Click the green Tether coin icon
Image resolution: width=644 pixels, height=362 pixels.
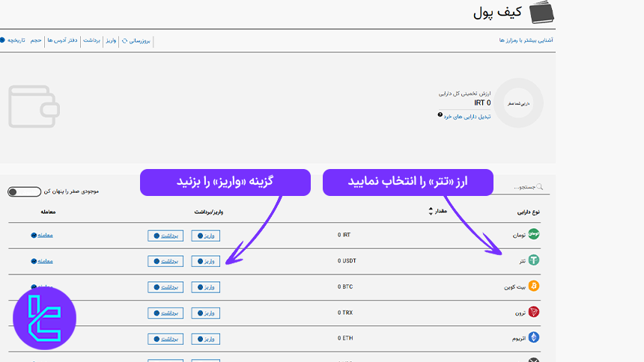(x=533, y=260)
